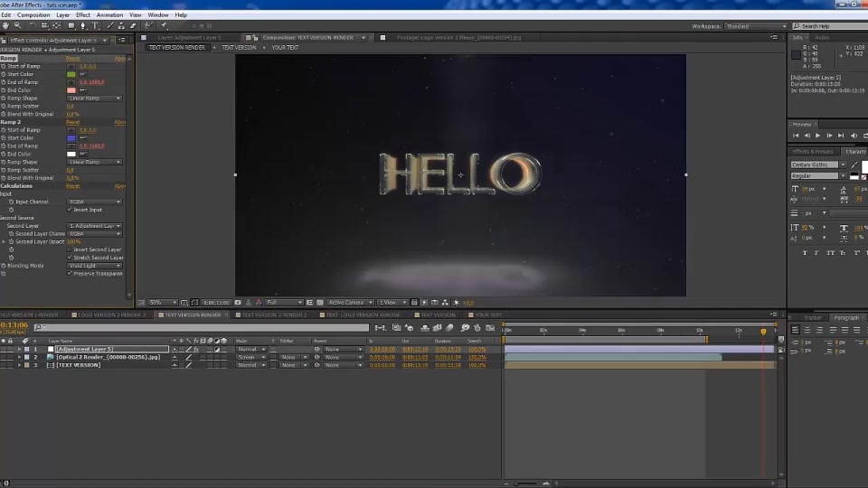Viewport: 868px width, 488px height.
Task: Open the Composition menu
Action: [x=33, y=15]
